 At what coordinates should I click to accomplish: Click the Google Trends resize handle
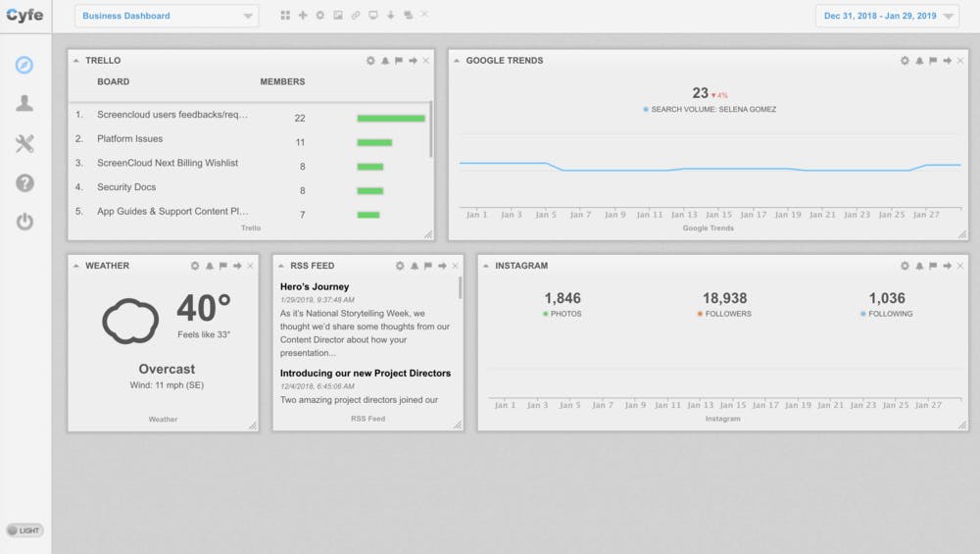point(962,234)
